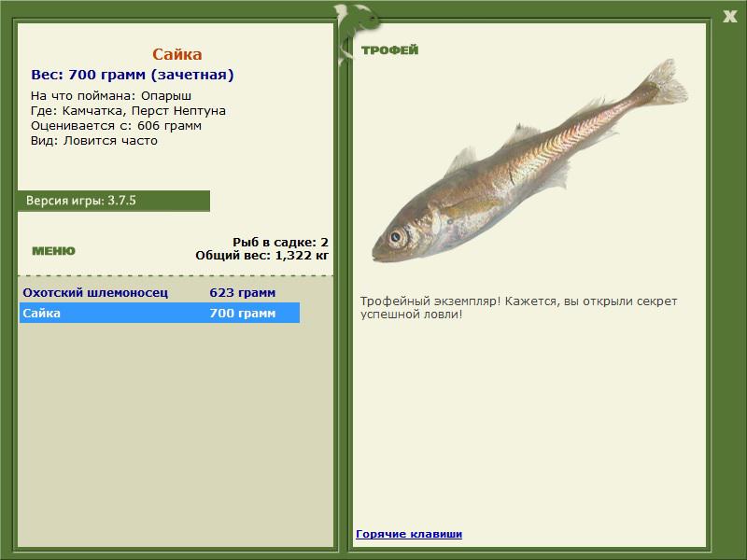Click the Вид: Ловится часто line
This screenshot has height=560, width=747.
(x=93, y=141)
